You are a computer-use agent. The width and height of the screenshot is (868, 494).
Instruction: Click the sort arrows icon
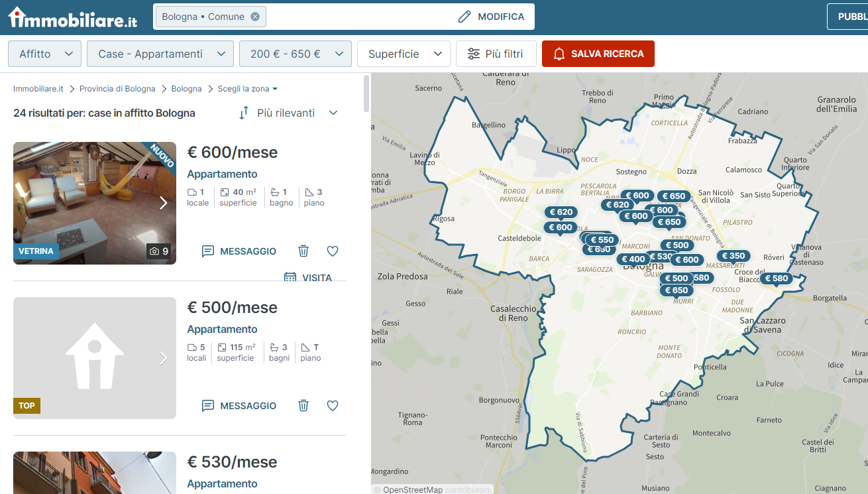[x=244, y=113]
